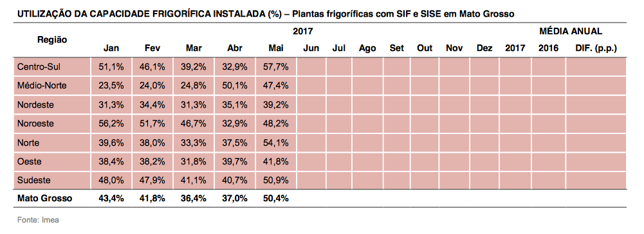Select Médio-Norte April value 50,1%
The image size is (644, 234).
[235, 86]
